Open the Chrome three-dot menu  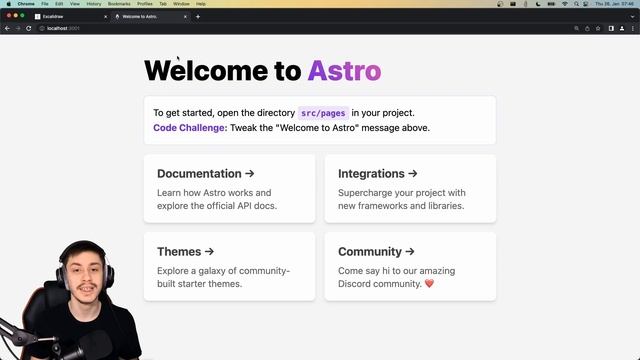tap(633, 28)
